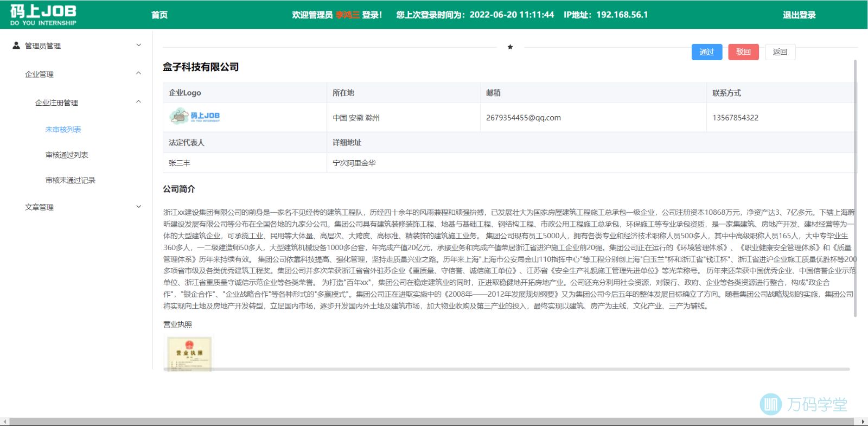868x426 pixels.
Task: Open 审核未通过记录 in the sidebar
Action: pos(71,181)
